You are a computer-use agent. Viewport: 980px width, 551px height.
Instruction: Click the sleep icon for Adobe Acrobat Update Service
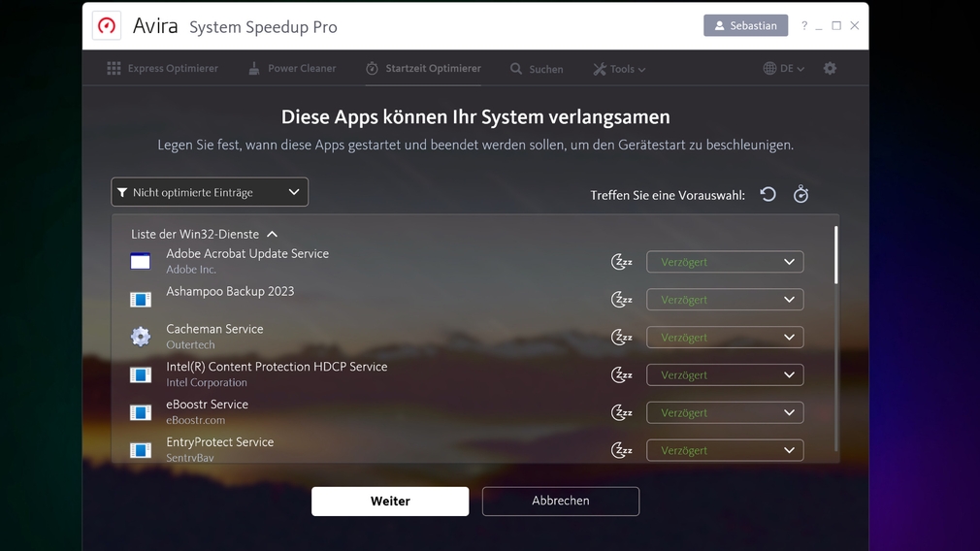[621, 262]
